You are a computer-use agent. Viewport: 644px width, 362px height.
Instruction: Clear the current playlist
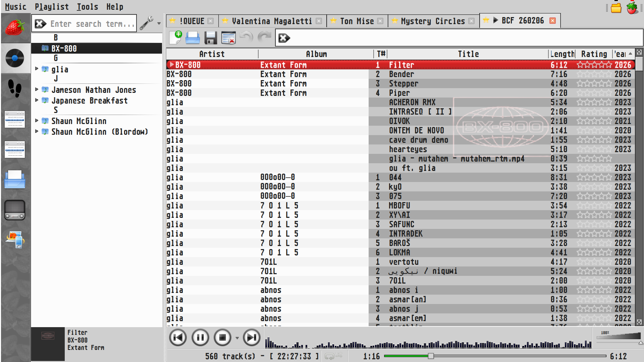229,38
